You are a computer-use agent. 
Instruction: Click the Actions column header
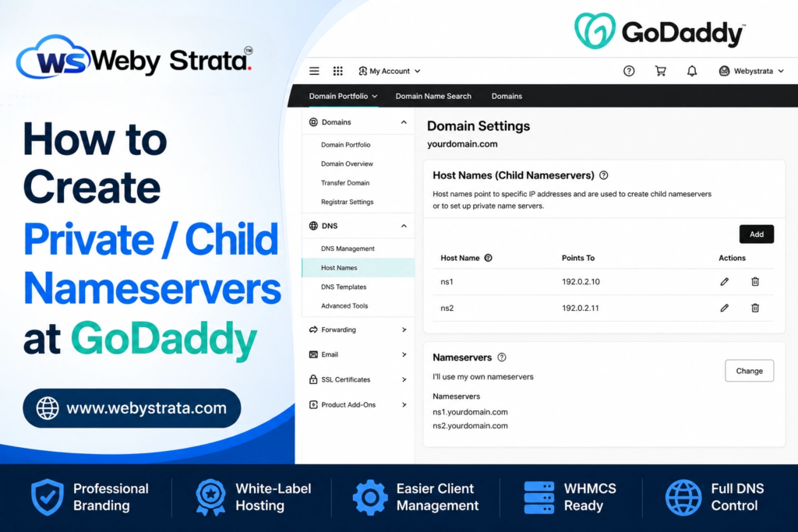click(732, 258)
